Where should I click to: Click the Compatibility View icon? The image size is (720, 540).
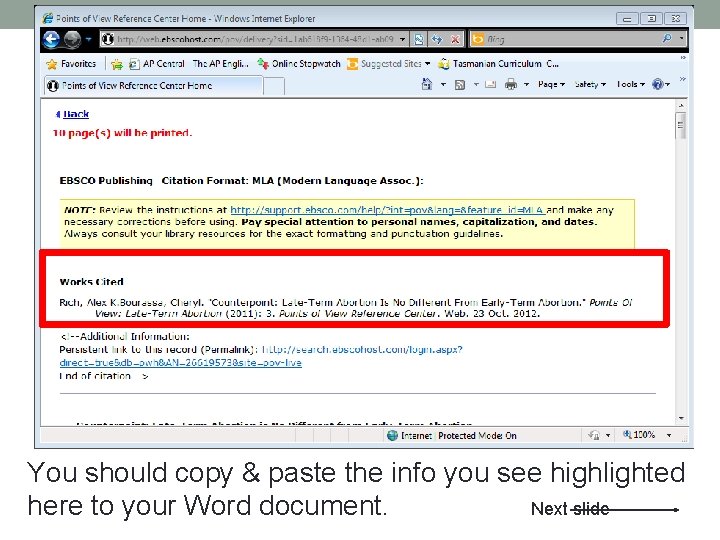pyautogui.click(x=419, y=39)
